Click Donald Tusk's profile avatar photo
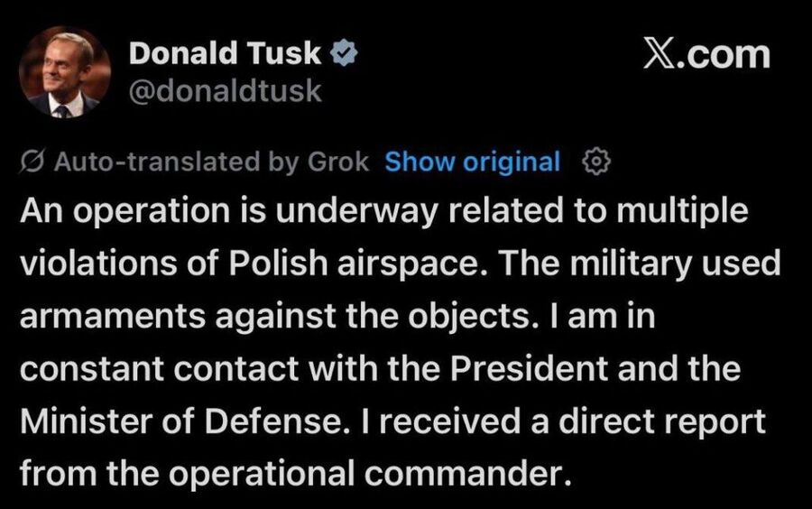 [65, 72]
